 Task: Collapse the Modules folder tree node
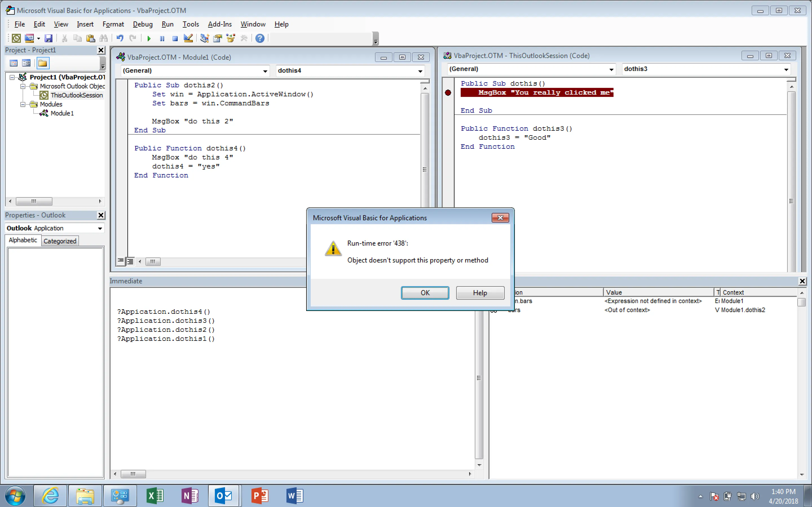point(23,104)
